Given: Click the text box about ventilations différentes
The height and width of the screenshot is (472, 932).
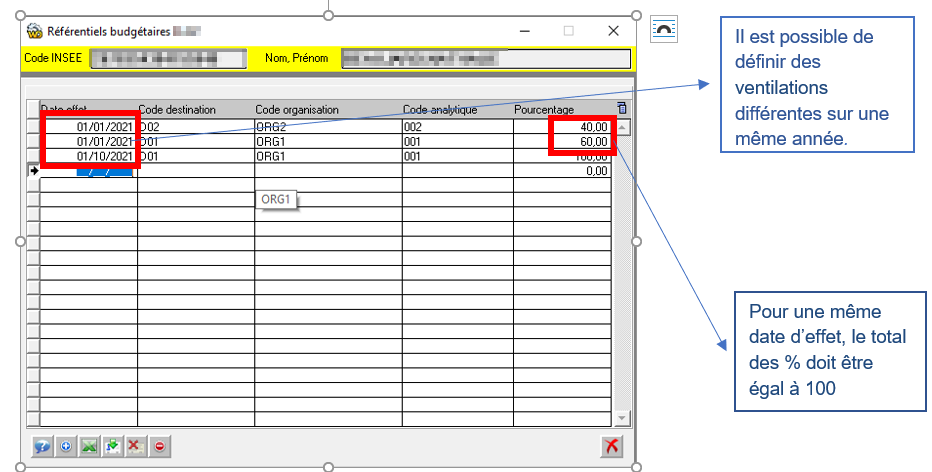Looking at the screenshot, I should click(817, 85).
